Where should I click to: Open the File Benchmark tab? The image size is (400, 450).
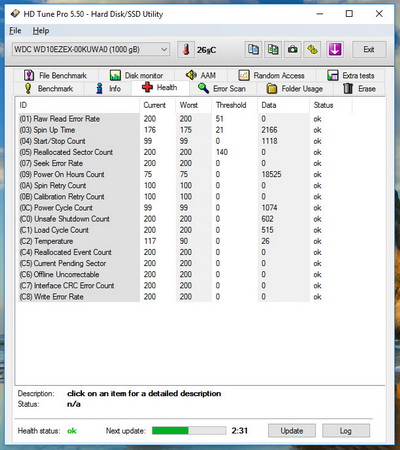pos(56,75)
